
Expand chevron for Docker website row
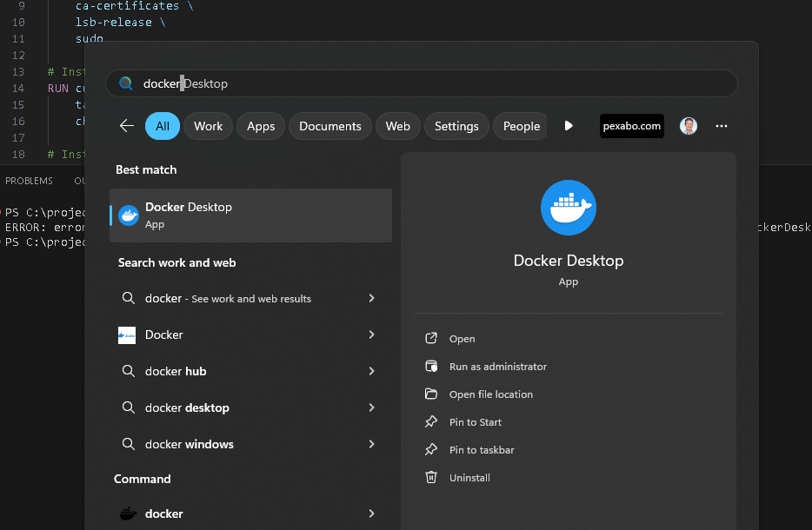[x=371, y=335]
